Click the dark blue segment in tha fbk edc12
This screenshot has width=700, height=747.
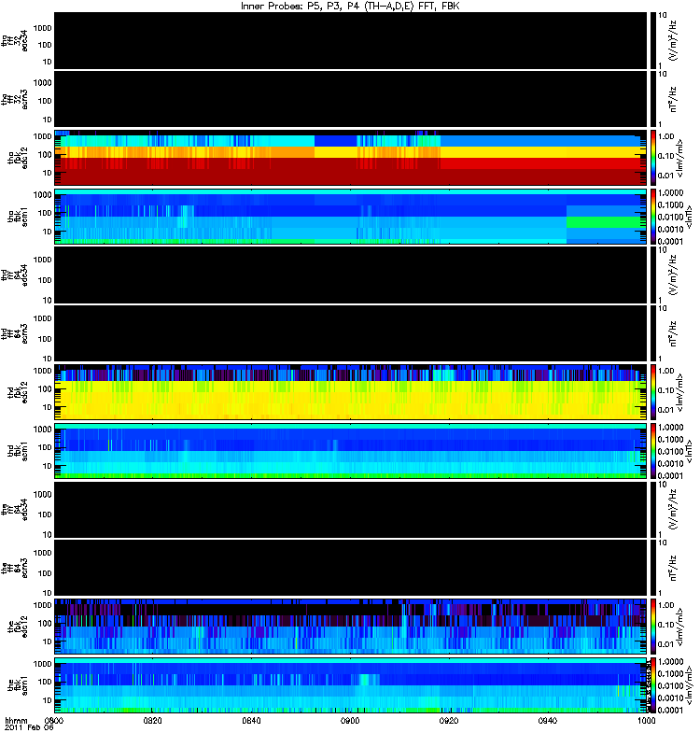tap(335, 141)
